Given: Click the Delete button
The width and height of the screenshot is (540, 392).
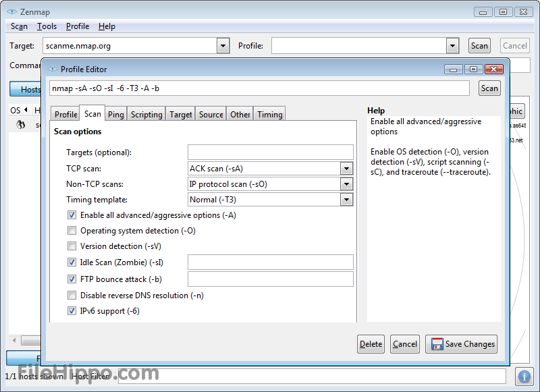Looking at the screenshot, I should point(371,344).
